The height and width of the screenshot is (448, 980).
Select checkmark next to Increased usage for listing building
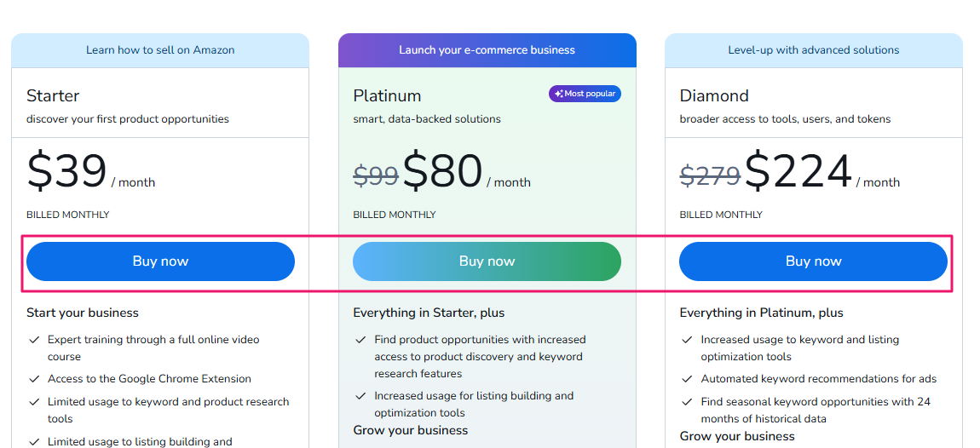(360, 396)
